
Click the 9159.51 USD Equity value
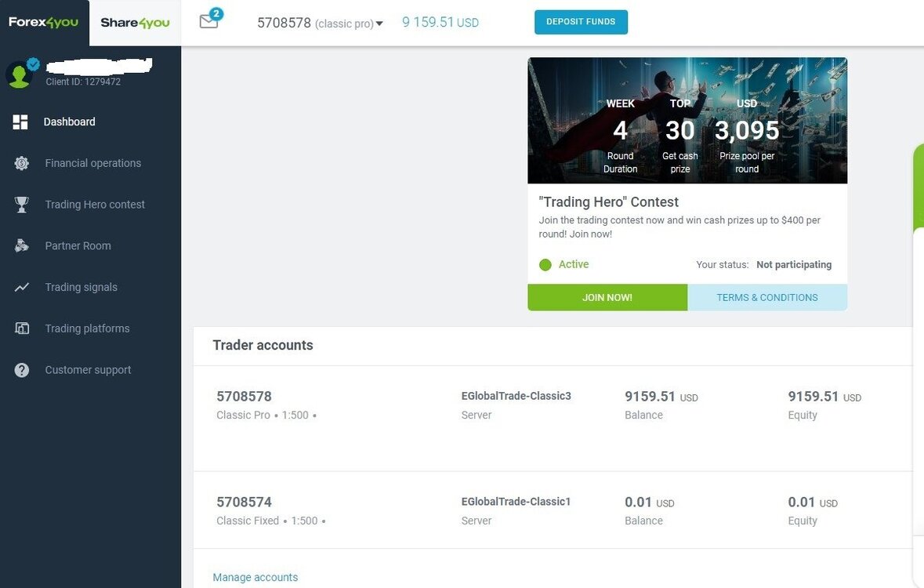tap(824, 397)
